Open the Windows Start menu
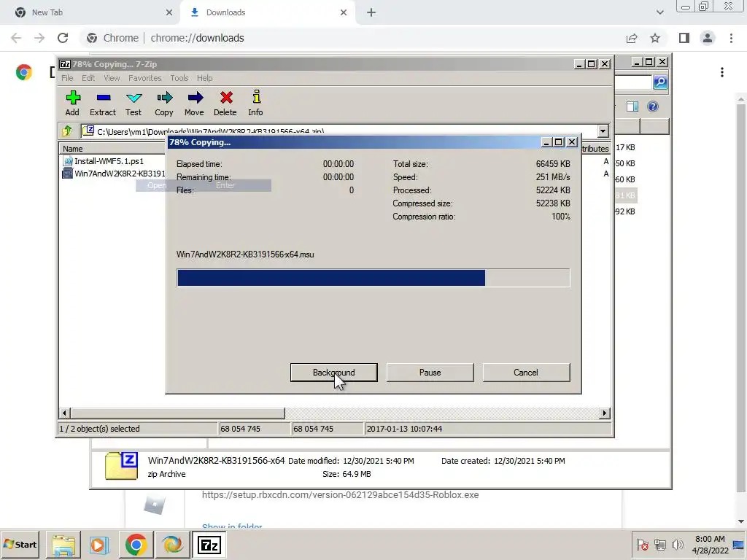Viewport: 747px width, 560px height. coord(20,544)
